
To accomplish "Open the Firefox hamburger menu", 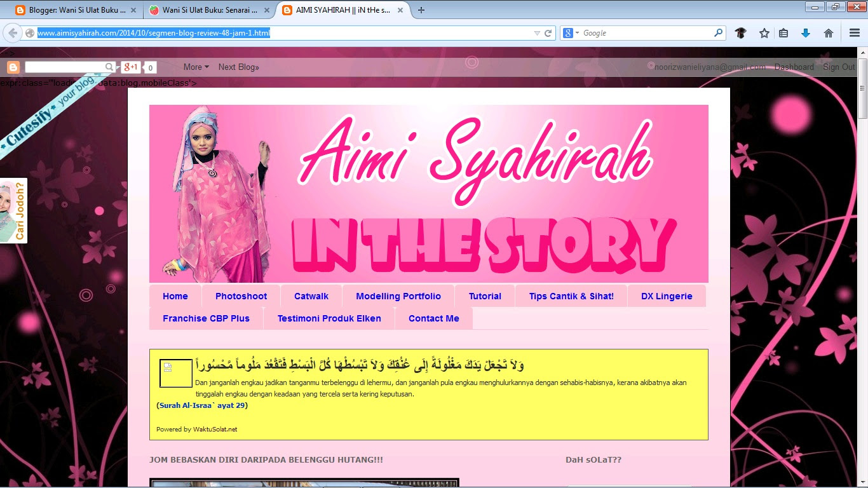I will pos(855,33).
